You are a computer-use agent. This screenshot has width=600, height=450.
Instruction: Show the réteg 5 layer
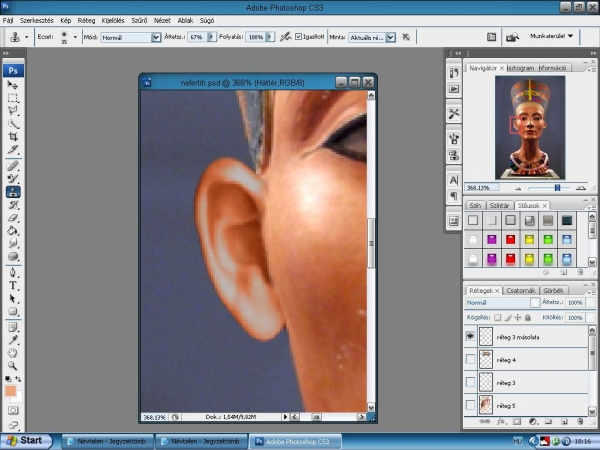[470, 405]
